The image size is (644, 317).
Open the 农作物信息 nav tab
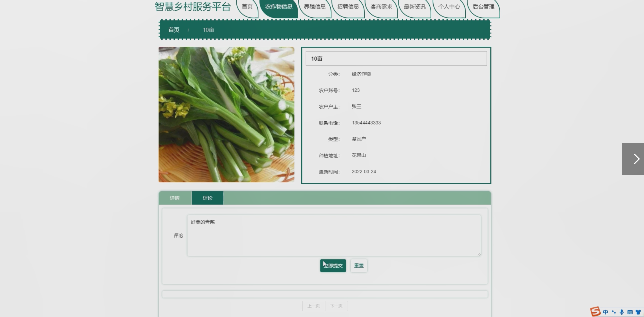point(279,7)
